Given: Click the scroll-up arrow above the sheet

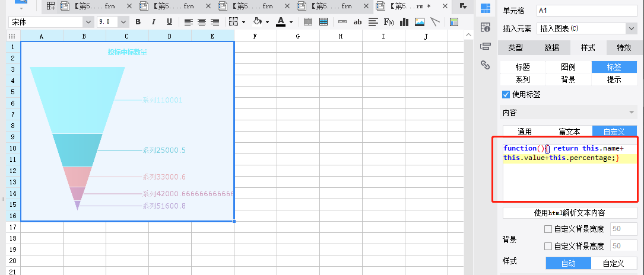Looking at the screenshot, I should pyautogui.click(x=469, y=36).
